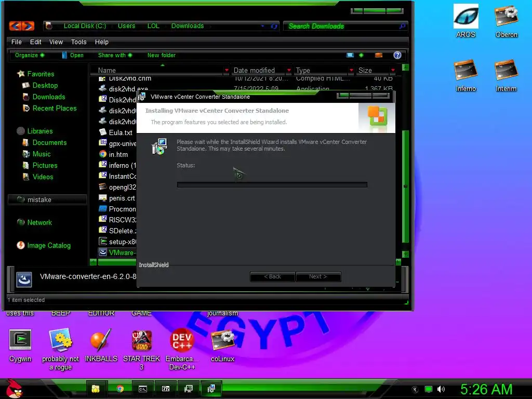
Task: Launch the INKBALLS desktop icon
Action: point(101,345)
